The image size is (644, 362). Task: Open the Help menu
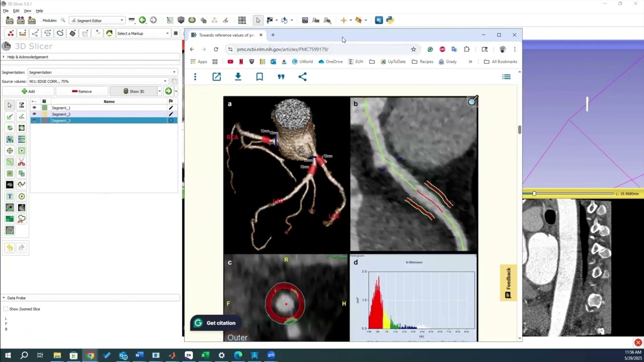39,11
